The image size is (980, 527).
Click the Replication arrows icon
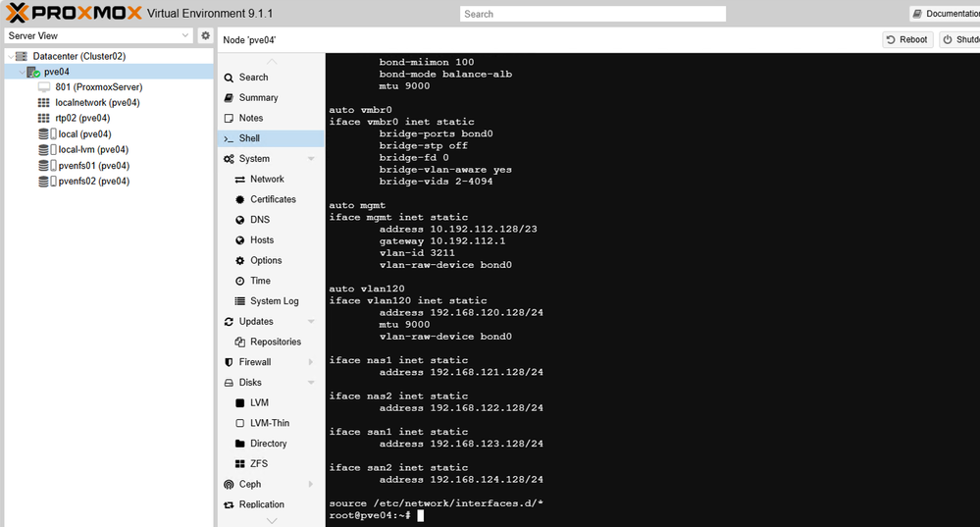click(x=229, y=504)
